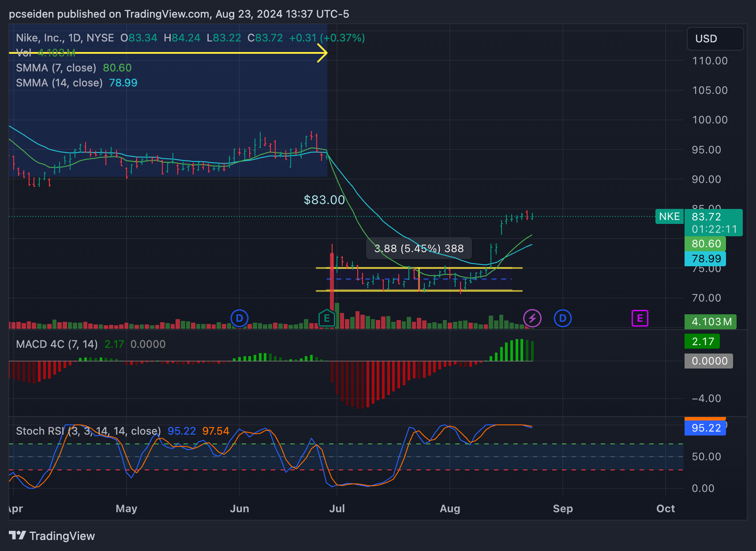This screenshot has height=551, width=756.
Task: Click the Oct label on time axis
Action: (666, 509)
